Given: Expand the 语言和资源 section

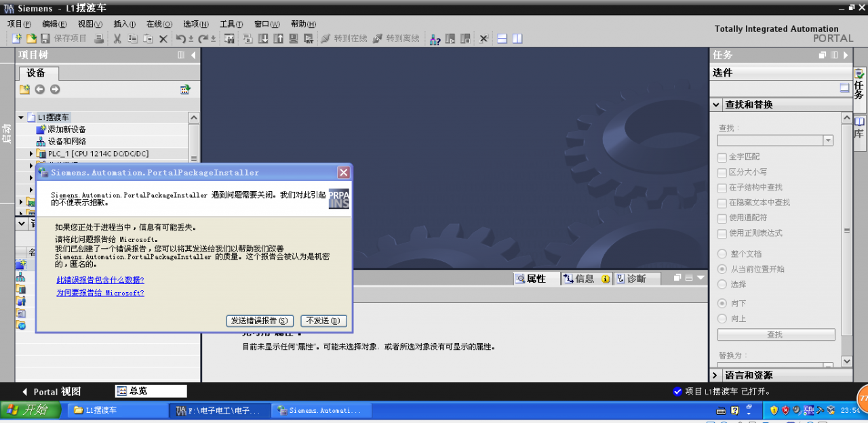Looking at the screenshot, I should click(716, 375).
